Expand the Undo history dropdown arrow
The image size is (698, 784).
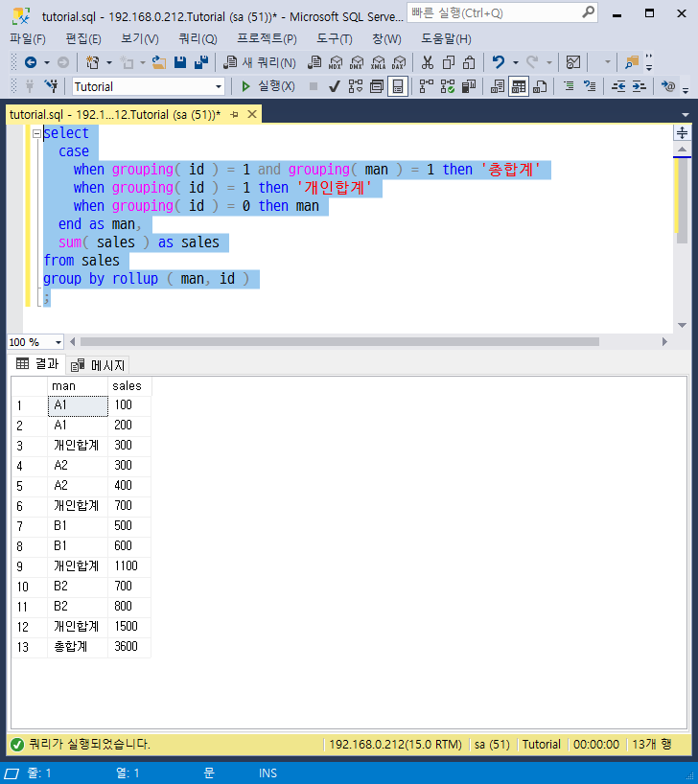[x=516, y=62]
